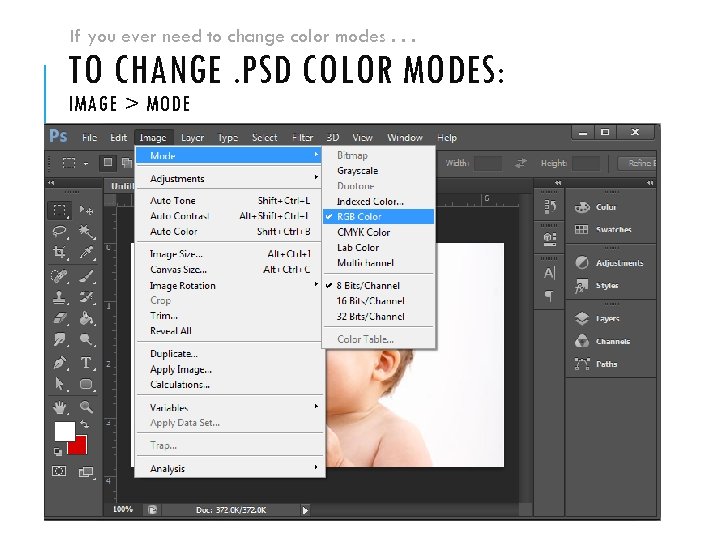Choose 8 Bits/Channel option
The image size is (720, 540).
coord(378,286)
